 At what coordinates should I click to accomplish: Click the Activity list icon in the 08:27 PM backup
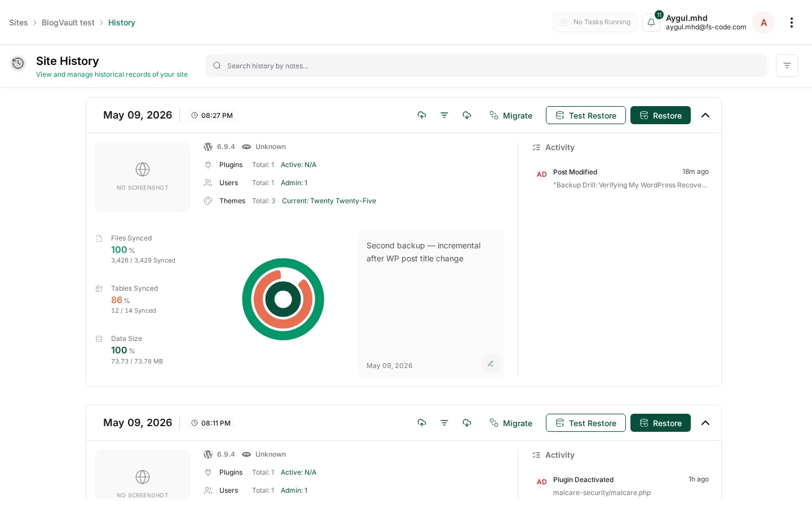coord(536,147)
